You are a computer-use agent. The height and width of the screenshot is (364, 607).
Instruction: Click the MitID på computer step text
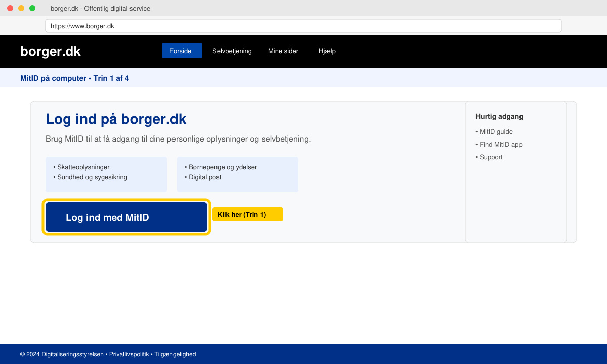click(x=74, y=78)
